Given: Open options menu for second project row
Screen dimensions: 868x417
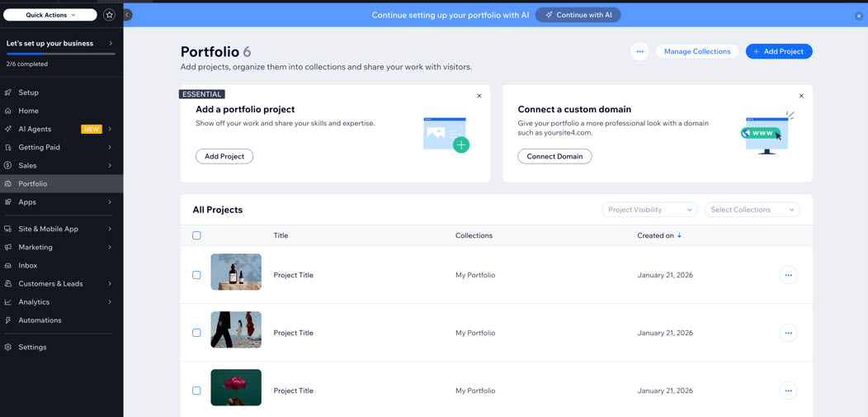Looking at the screenshot, I should pos(788,333).
